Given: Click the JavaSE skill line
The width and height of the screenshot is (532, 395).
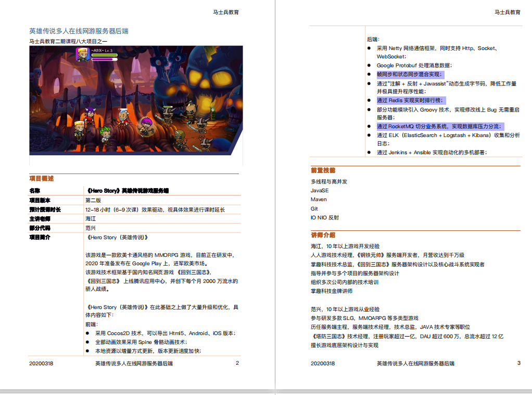Looking at the screenshot, I should tap(320, 191).
